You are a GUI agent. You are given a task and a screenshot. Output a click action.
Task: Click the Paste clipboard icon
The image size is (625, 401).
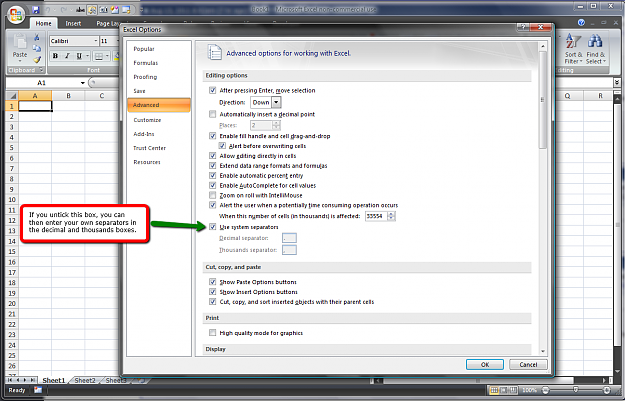click(20, 42)
